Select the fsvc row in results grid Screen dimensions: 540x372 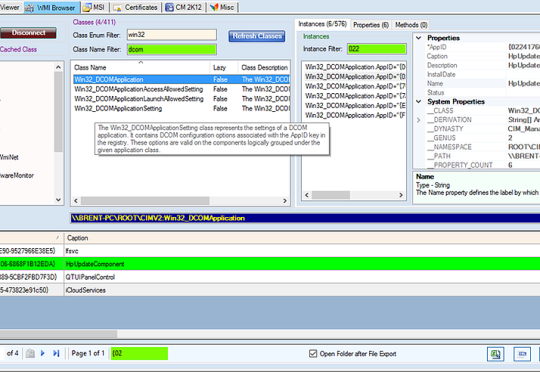pyautogui.click(x=270, y=251)
